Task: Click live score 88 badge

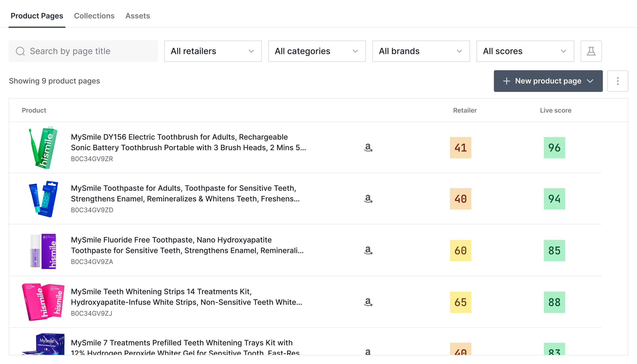Action: pos(554,302)
